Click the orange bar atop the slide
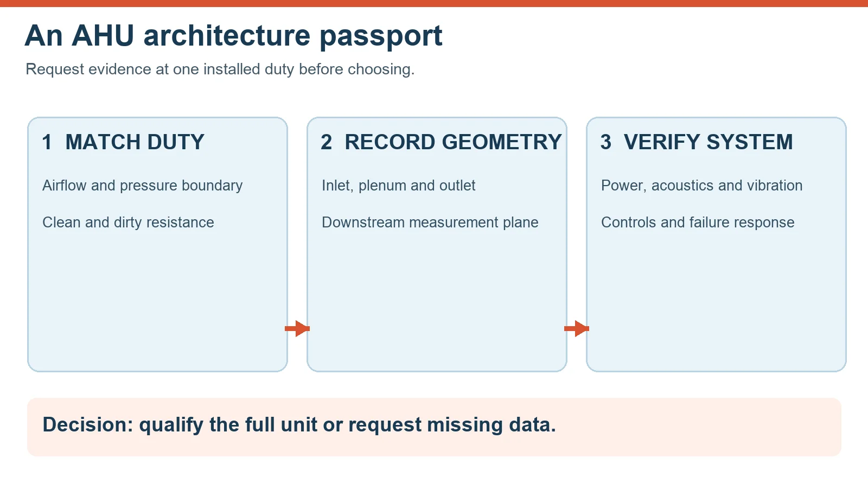This screenshot has height=483, width=868. point(434,3)
